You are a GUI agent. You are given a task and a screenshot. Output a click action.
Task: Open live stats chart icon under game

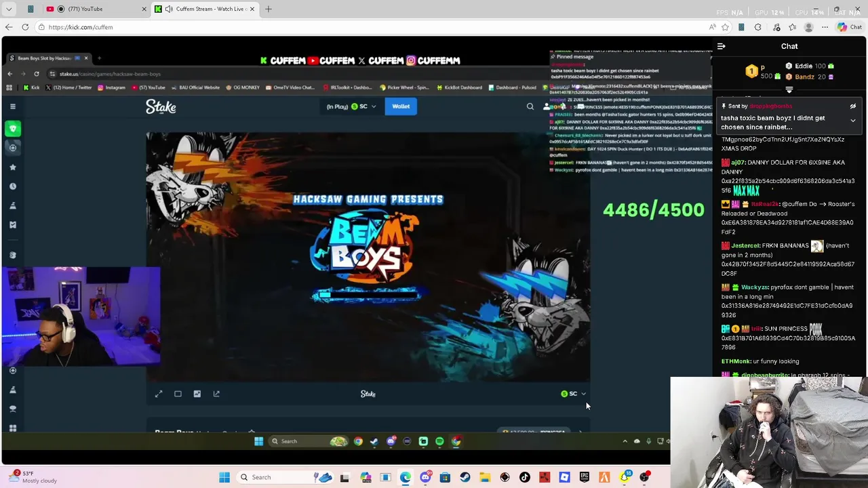coord(197,394)
